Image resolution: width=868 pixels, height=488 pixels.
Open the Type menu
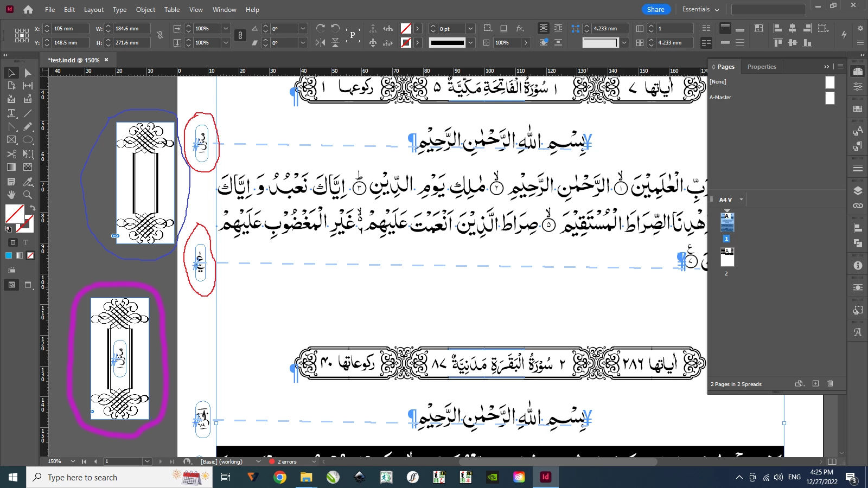120,9
